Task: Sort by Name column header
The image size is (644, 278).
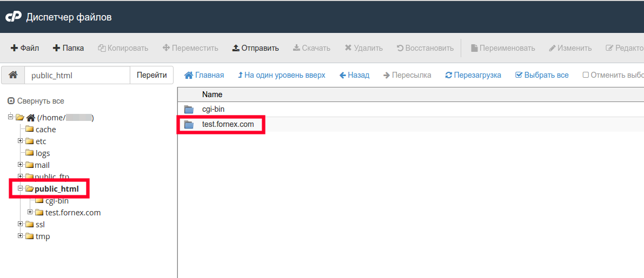Action: 212,94
